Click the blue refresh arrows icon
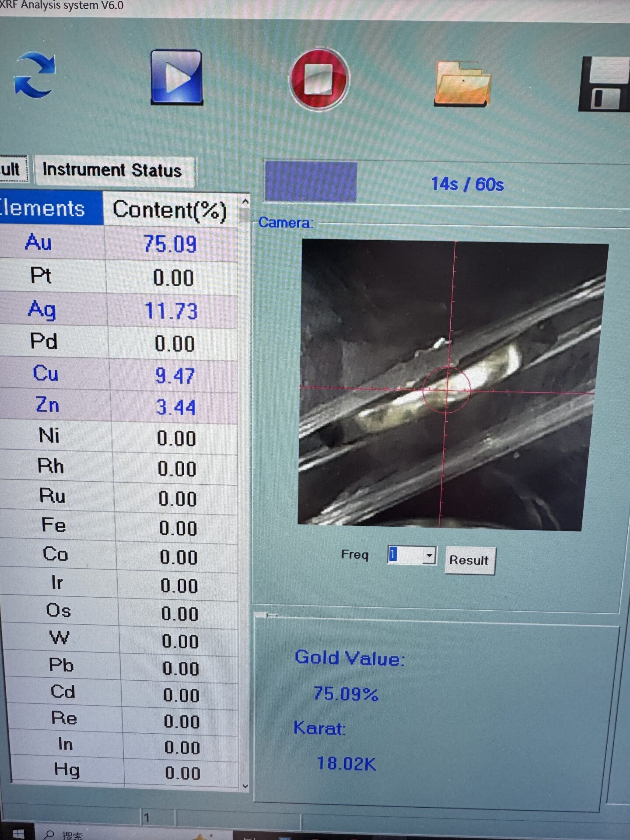 point(35,75)
